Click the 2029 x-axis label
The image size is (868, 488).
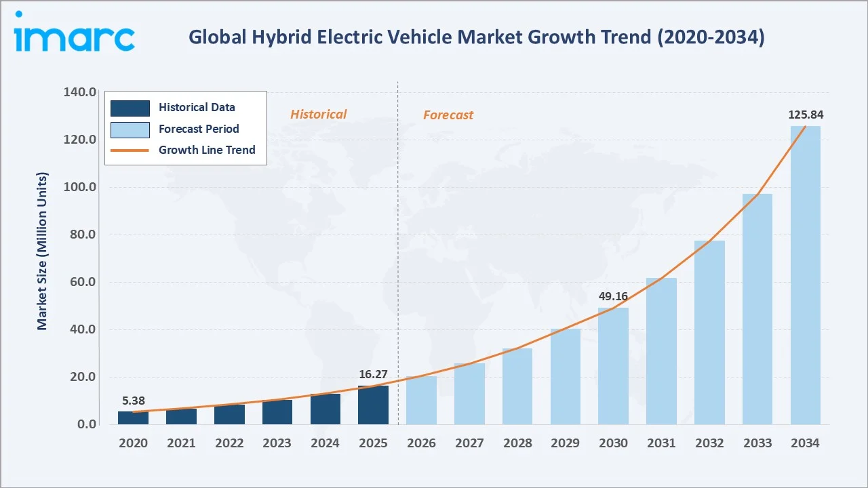click(x=566, y=443)
